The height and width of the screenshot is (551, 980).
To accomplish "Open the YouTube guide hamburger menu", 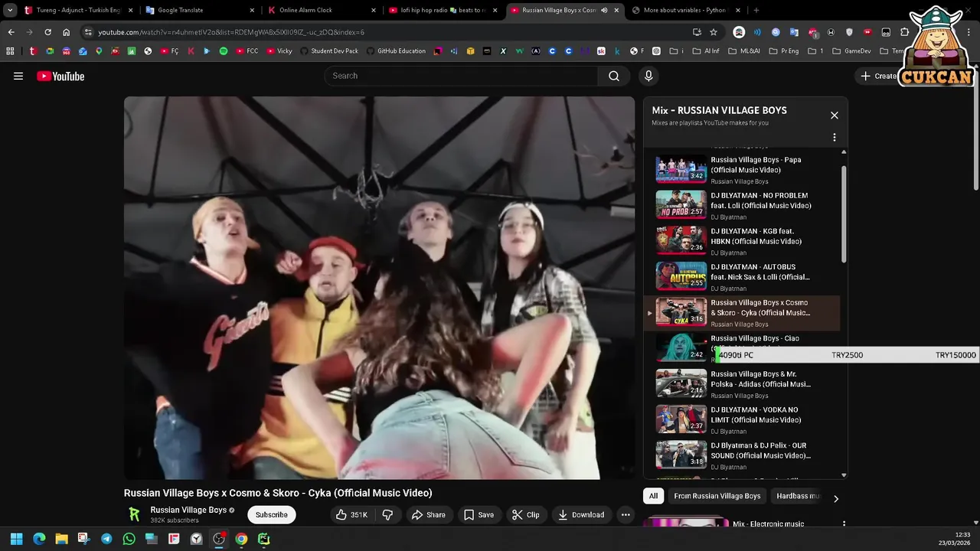I will pyautogui.click(x=18, y=76).
